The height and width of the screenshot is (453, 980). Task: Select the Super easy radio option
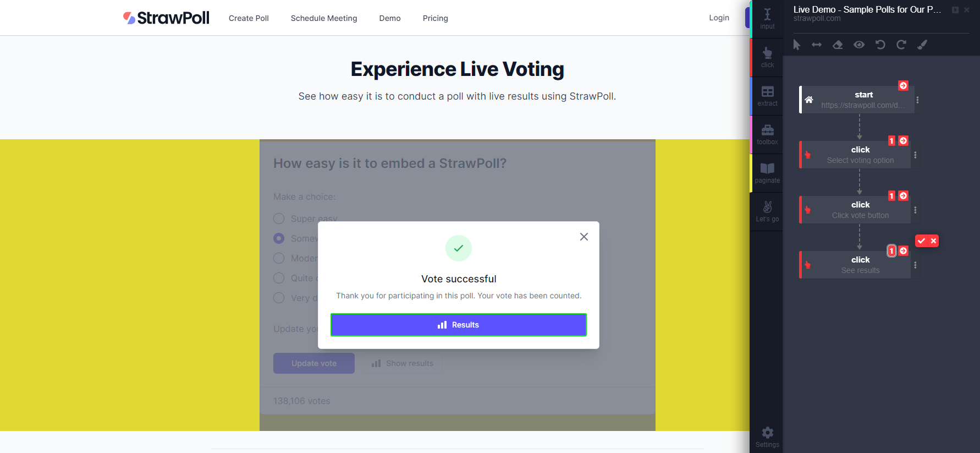click(279, 219)
